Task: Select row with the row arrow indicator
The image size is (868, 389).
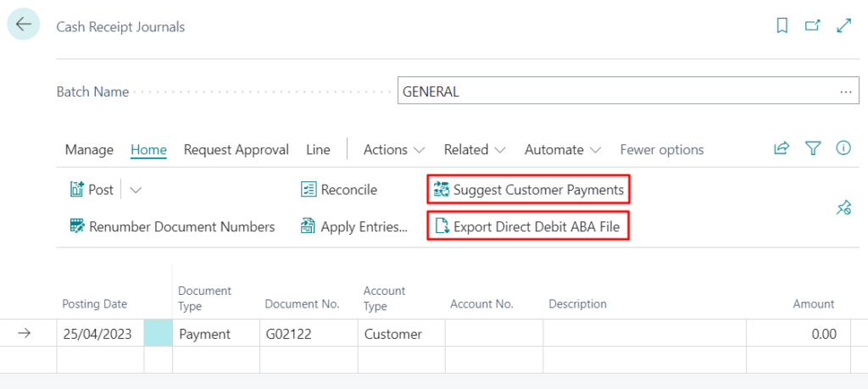Action: point(24,333)
